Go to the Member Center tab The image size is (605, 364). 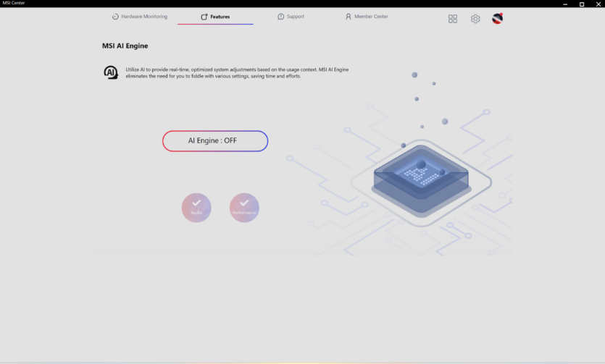[367, 17]
